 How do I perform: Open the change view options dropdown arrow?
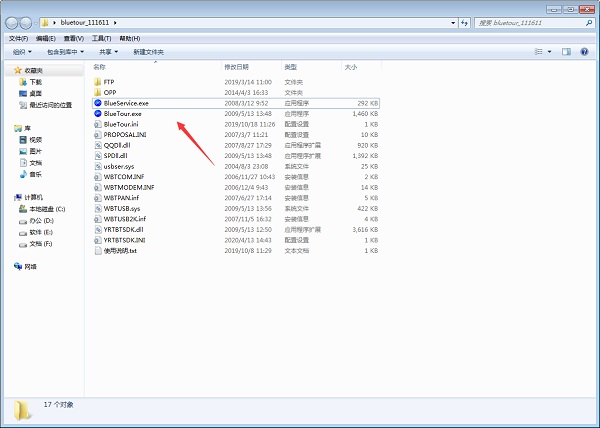(549, 51)
